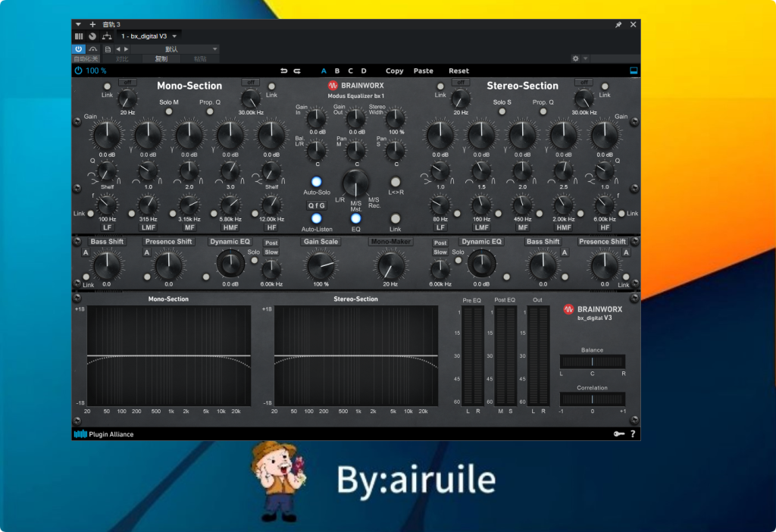Toggle the EQ blue LED
The width and height of the screenshot is (776, 532).
356,218
